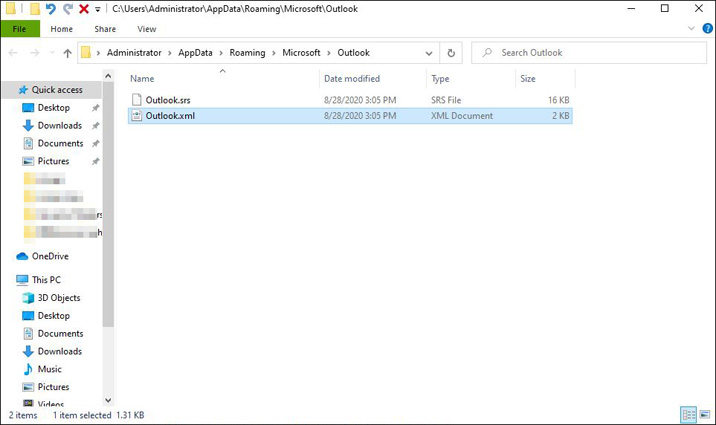Image resolution: width=716 pixels, height=425 pixels.
Task: Open Music folder under This PC
Action: coord(49,369)
